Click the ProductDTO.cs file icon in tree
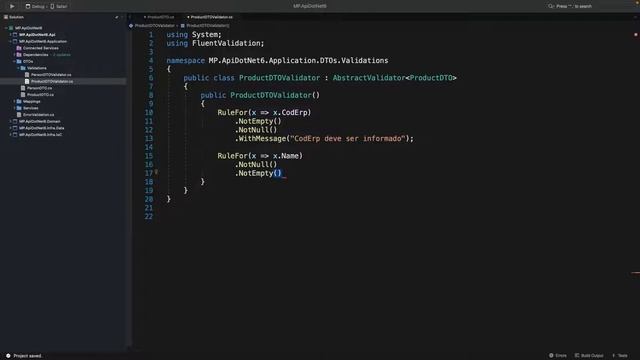The image size is (640, 360). [x=23, y=95]
